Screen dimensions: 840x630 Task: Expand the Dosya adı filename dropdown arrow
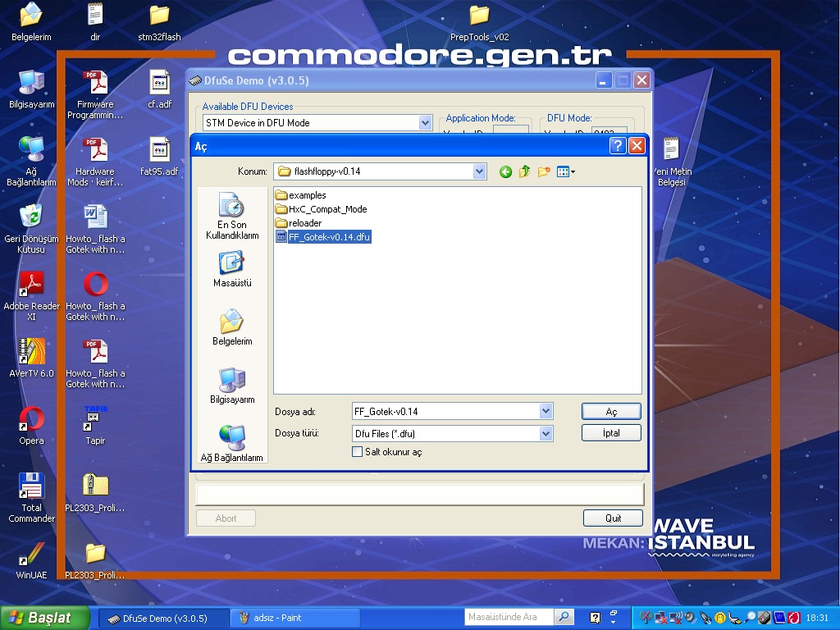coord(546,411)
